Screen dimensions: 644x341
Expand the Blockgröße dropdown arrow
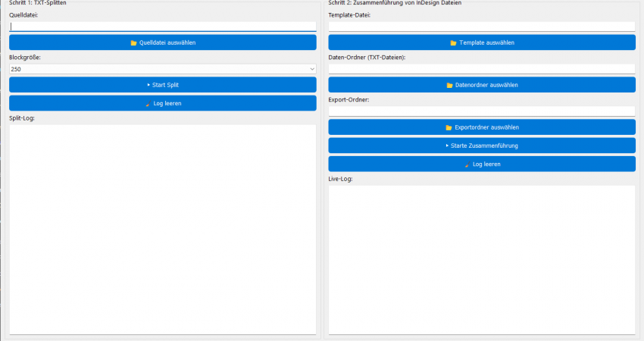[311, 69]
